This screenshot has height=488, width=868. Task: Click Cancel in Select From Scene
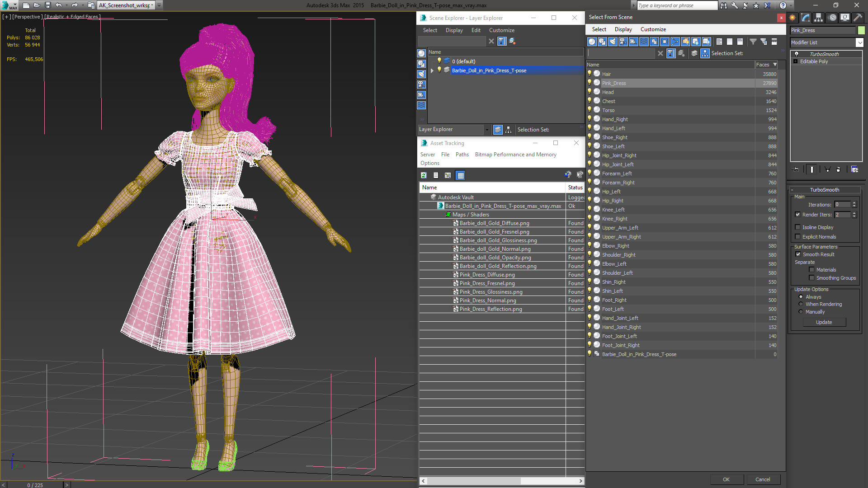763,479
